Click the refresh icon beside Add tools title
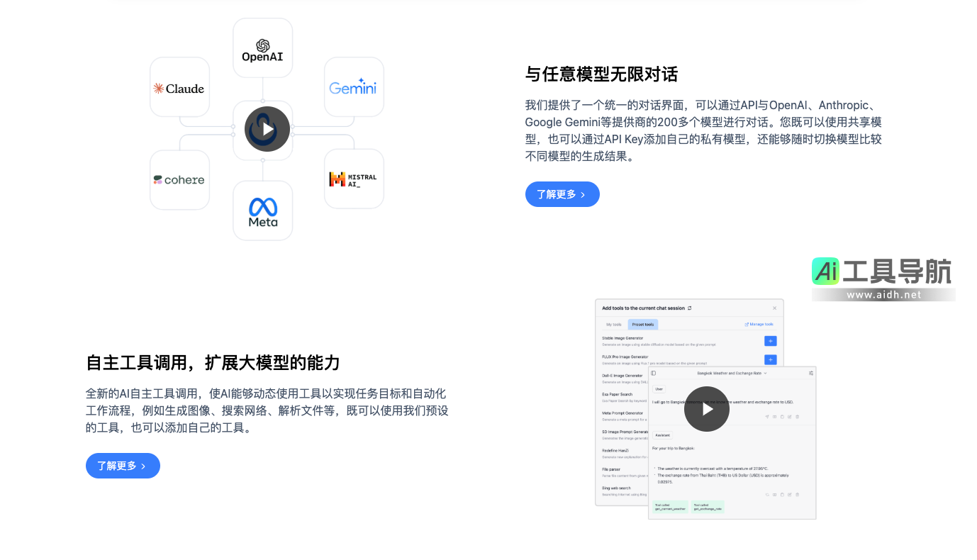977x560 pixels. pos(690,308)
